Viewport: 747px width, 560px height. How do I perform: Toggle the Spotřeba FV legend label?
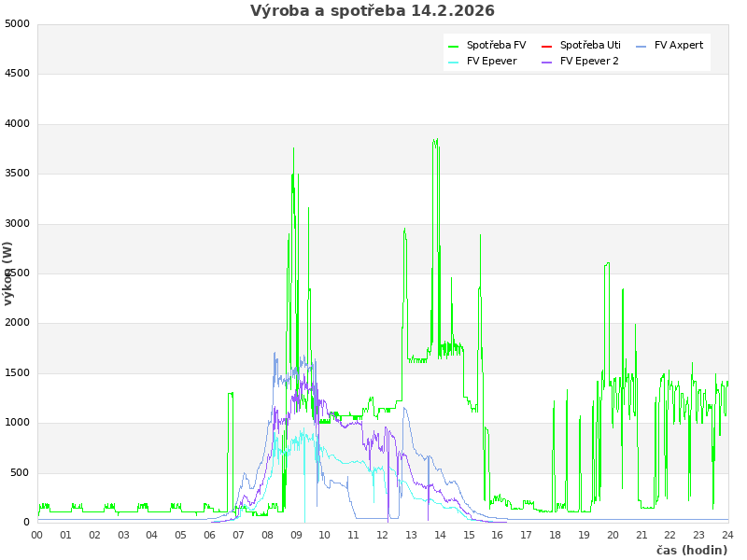point(496,46)
